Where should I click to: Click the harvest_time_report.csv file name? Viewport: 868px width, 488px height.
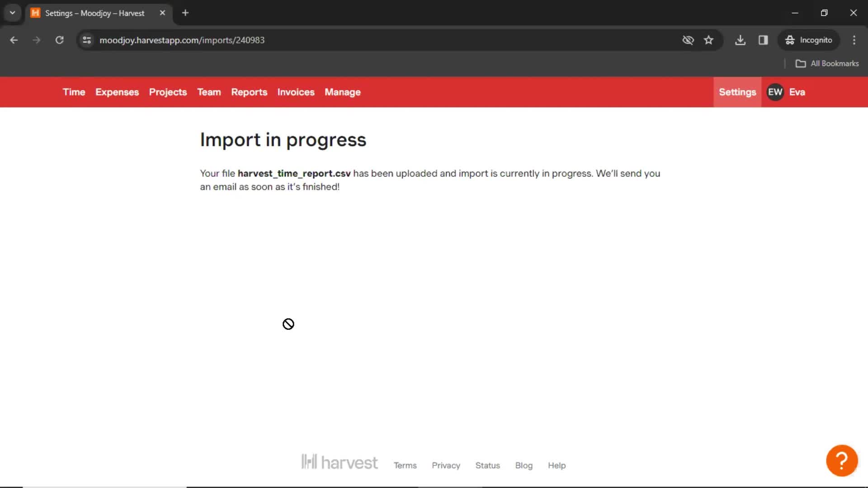click(x=294, y=174)
